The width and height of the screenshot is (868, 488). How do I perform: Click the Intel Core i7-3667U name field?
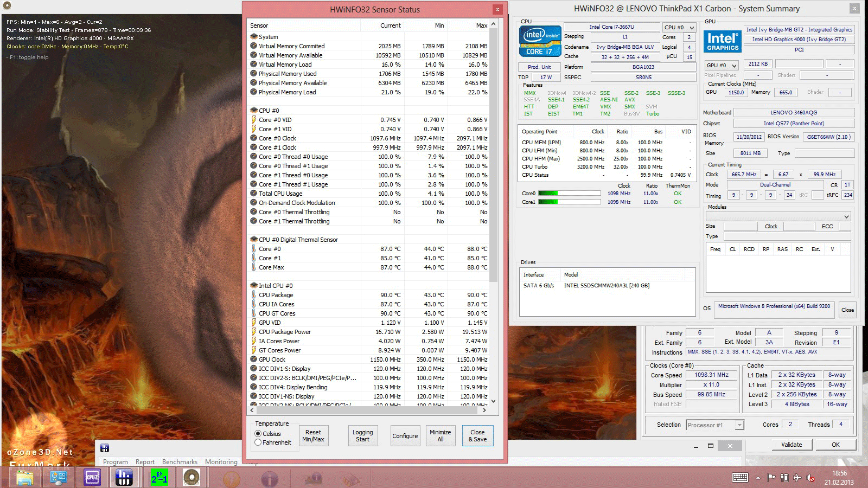point(611,27)
